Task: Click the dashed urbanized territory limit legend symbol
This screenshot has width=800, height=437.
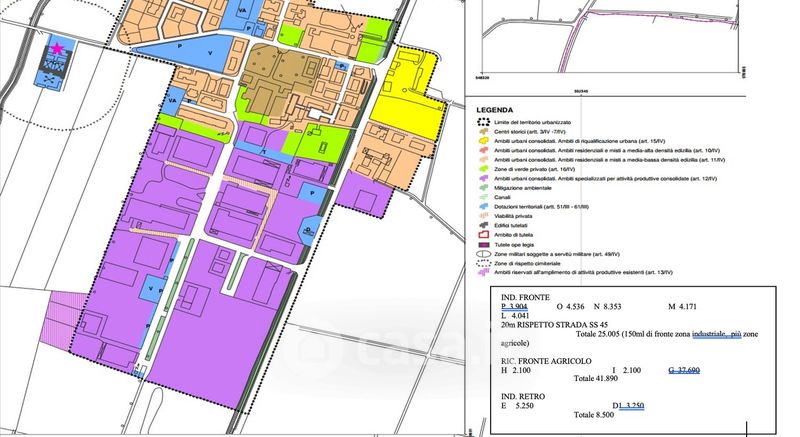Action: point(482,122)
